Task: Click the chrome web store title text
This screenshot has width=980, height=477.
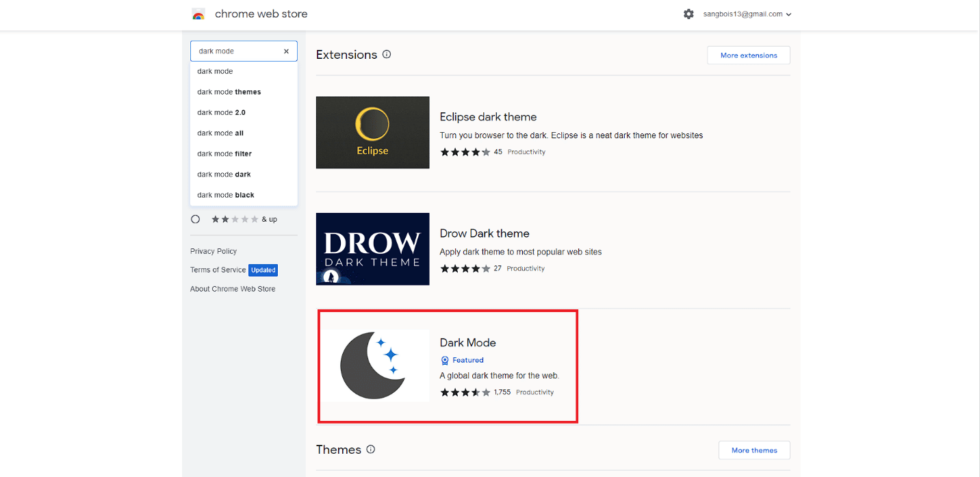Action: [x=261, y=14]
